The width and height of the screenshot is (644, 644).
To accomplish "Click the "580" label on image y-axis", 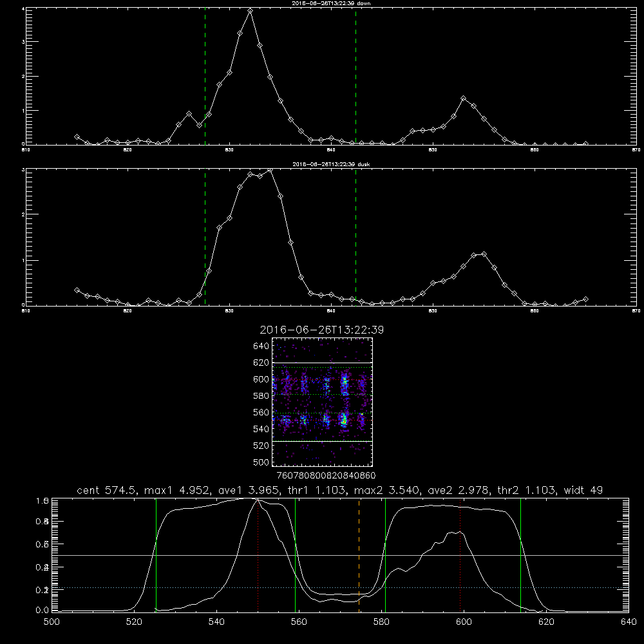I will 261,396.
